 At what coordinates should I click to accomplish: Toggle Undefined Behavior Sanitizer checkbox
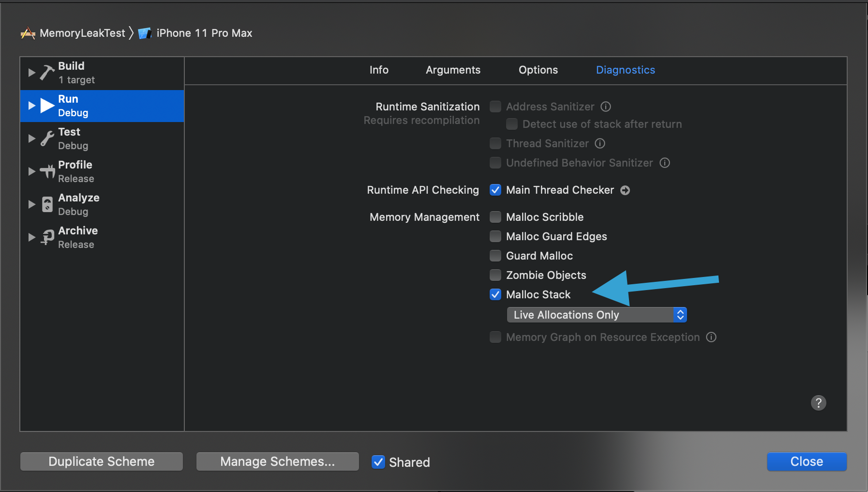pos(495,163)
